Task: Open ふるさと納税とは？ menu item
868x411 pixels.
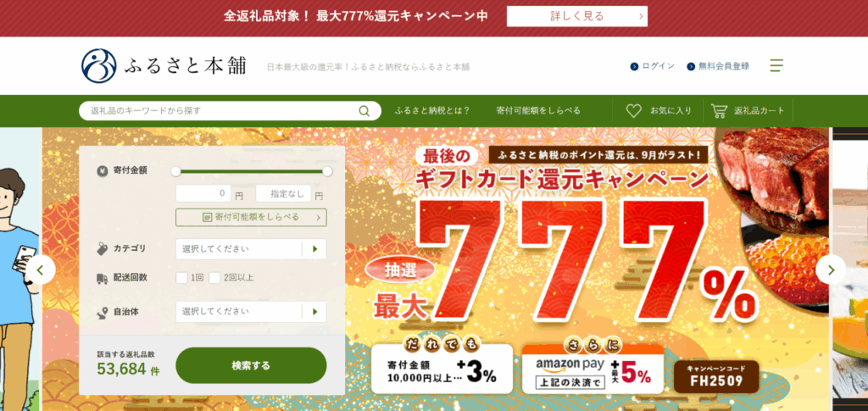Action: tap(432, 111)
